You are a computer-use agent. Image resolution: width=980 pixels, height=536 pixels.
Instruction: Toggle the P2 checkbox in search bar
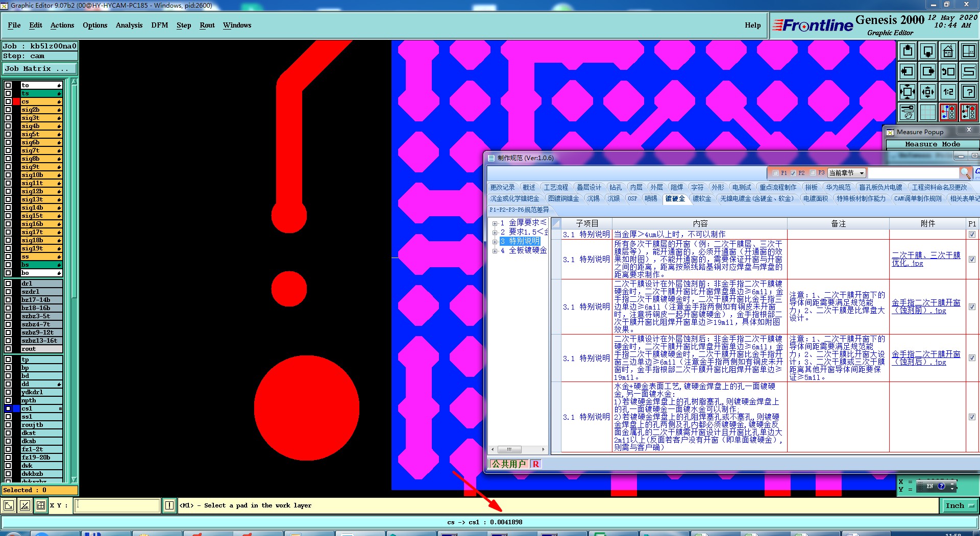click(793, 173)
